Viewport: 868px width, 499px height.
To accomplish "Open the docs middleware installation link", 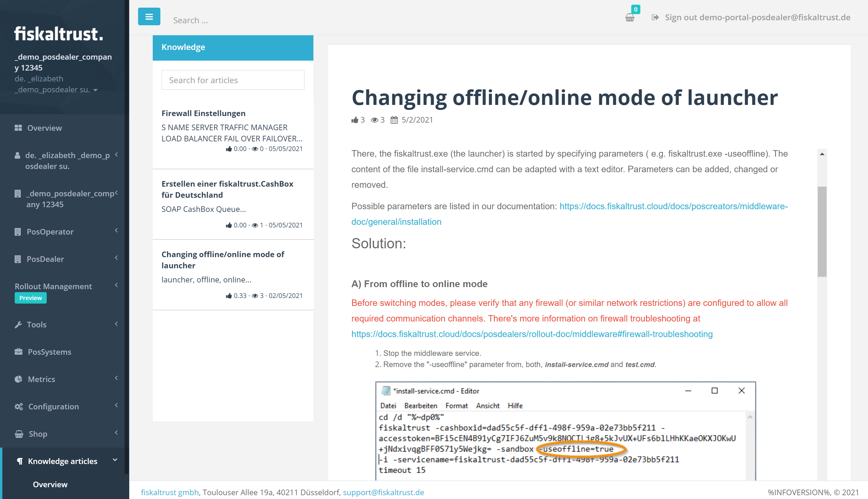I will click(x=570, y=214).
